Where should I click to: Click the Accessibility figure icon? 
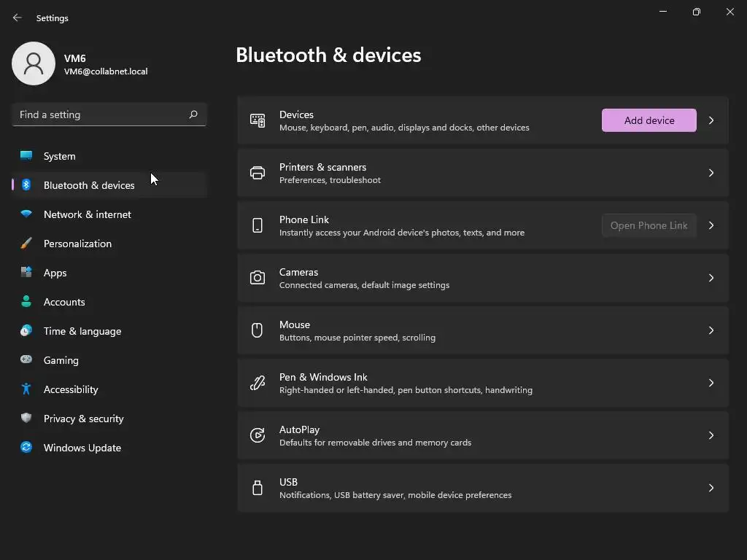click(x=26, y=389)
